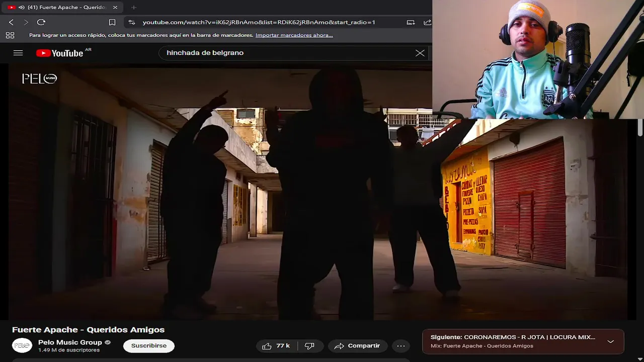This screenshot has height=362, width=644.
Task: Click the cast media icon in the address bar
Action: click(x=411, y=22)
